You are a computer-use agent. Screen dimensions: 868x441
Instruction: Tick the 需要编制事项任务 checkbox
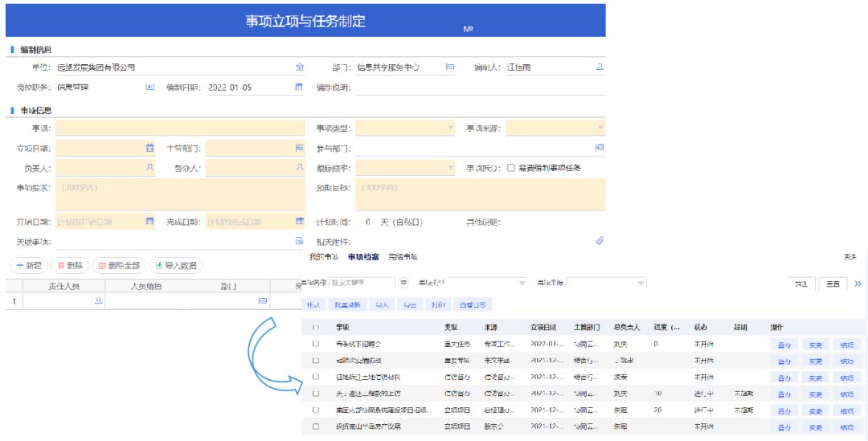click(x=511, y=167)
